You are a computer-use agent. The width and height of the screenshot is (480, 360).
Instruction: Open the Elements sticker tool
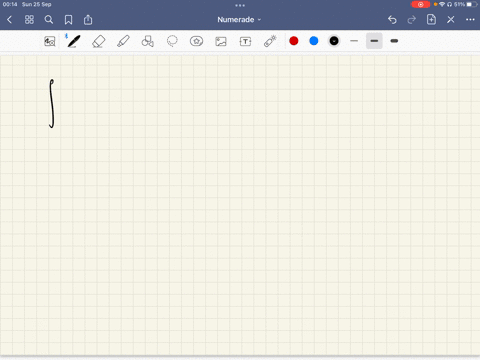[196, 41]
